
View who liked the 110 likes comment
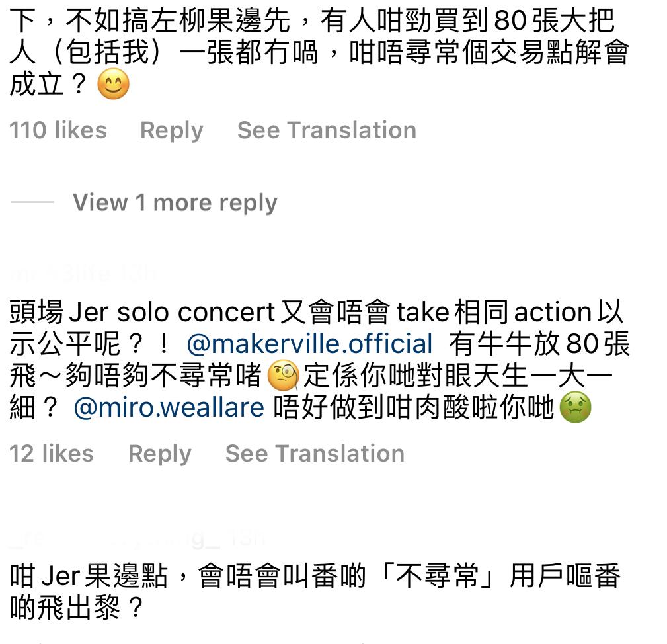58,130
